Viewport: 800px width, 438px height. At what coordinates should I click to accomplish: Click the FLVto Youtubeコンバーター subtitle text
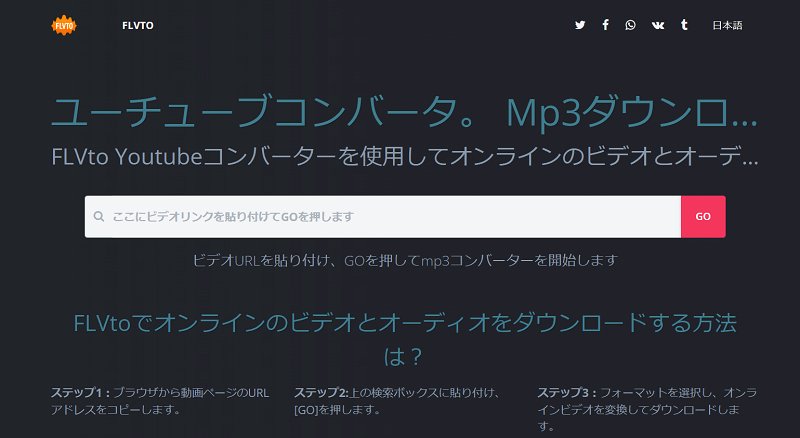[x=405, y=157]
